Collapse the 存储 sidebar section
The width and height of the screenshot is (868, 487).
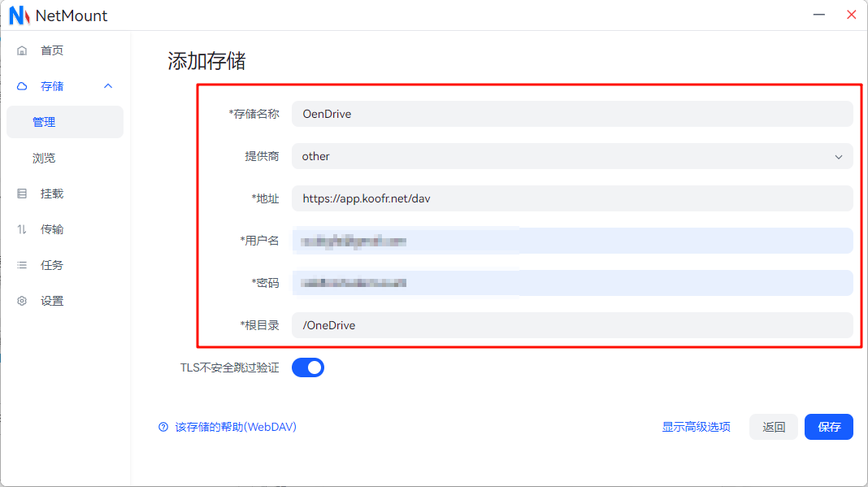click(x=108, y=86)
